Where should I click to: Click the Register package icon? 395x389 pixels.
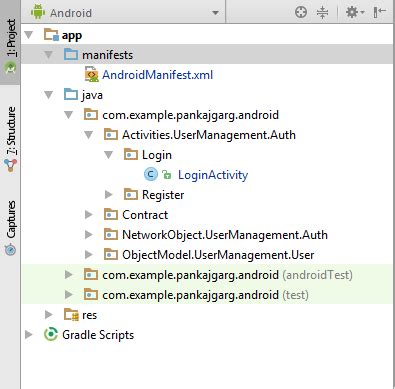[131, 195]
